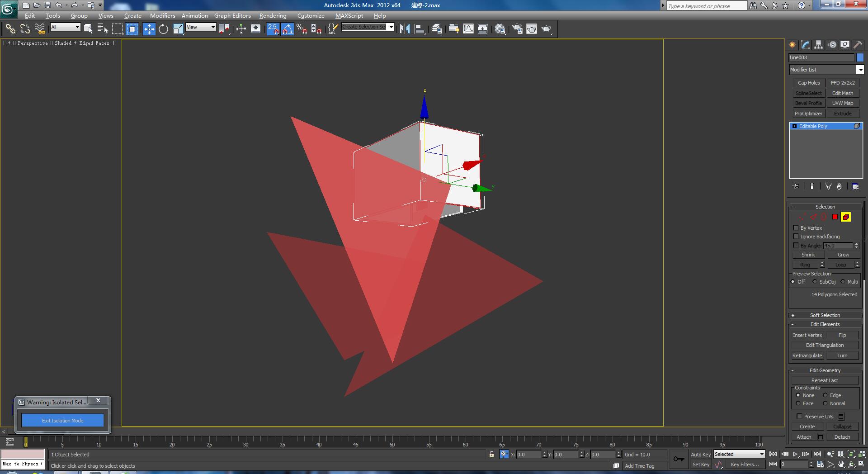
Task: Open the MAXScript menu
Action: (x=349, y=15)
